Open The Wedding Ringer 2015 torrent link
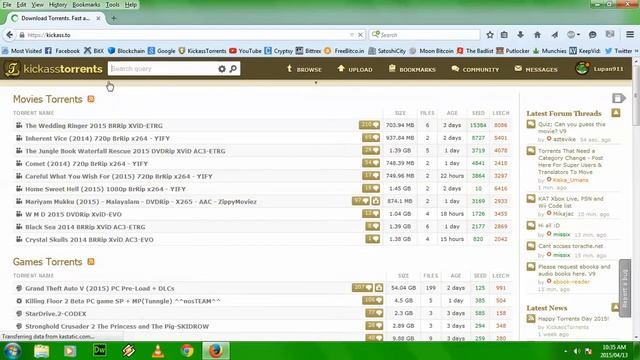Viewport: 640px width, 360px height. (94, 126)
